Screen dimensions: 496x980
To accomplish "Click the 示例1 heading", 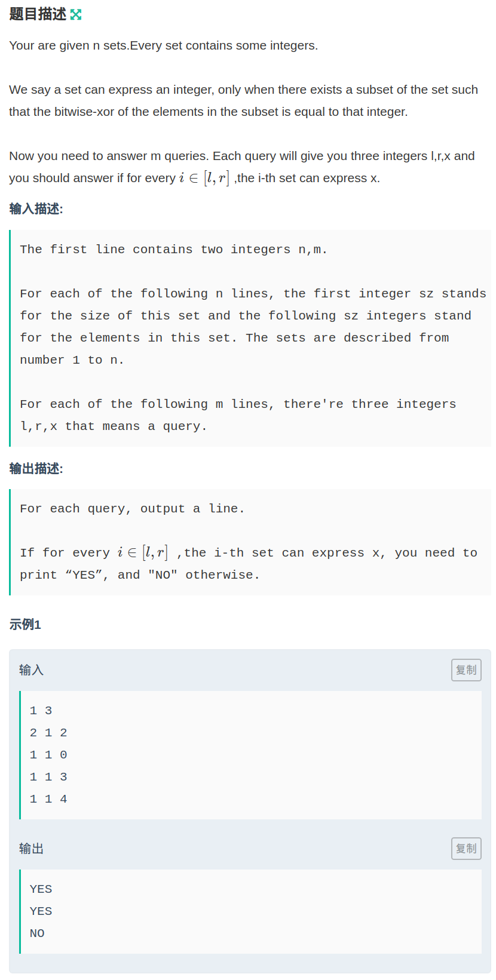I will point(25,625).
